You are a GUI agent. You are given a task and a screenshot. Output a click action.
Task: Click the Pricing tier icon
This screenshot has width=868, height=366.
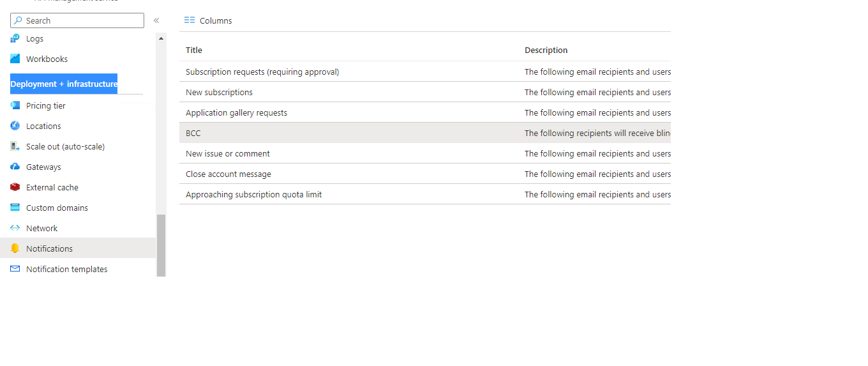[x=15, y=105]
